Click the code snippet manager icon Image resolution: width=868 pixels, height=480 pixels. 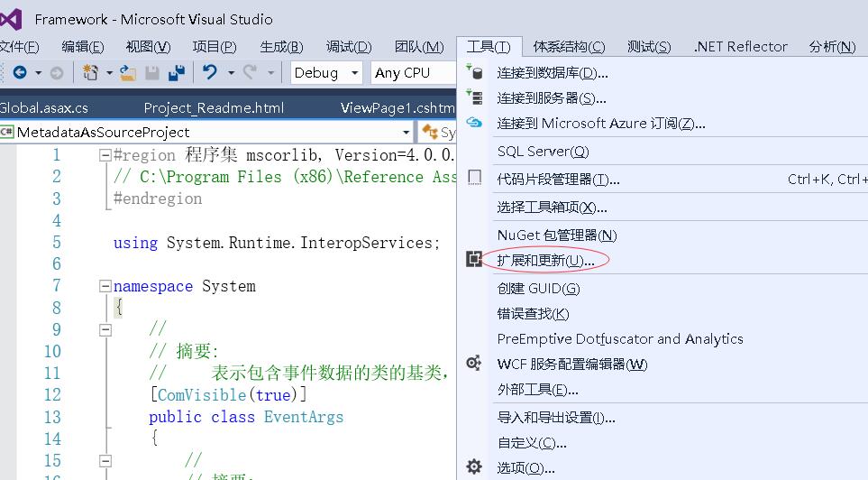pos(474,178)
